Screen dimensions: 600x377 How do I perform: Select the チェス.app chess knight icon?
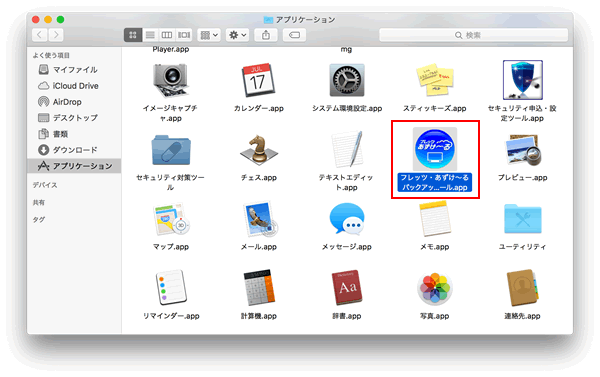[x=259, y=150]
